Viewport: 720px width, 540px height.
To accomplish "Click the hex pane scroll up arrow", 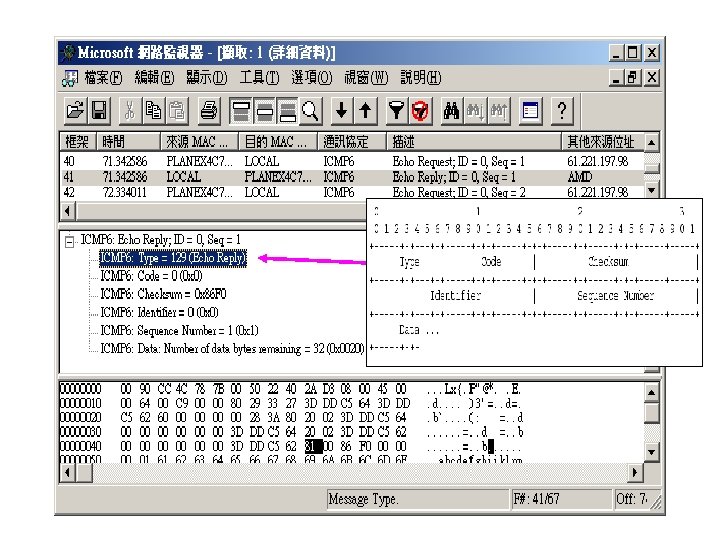I will coord(651,393).
